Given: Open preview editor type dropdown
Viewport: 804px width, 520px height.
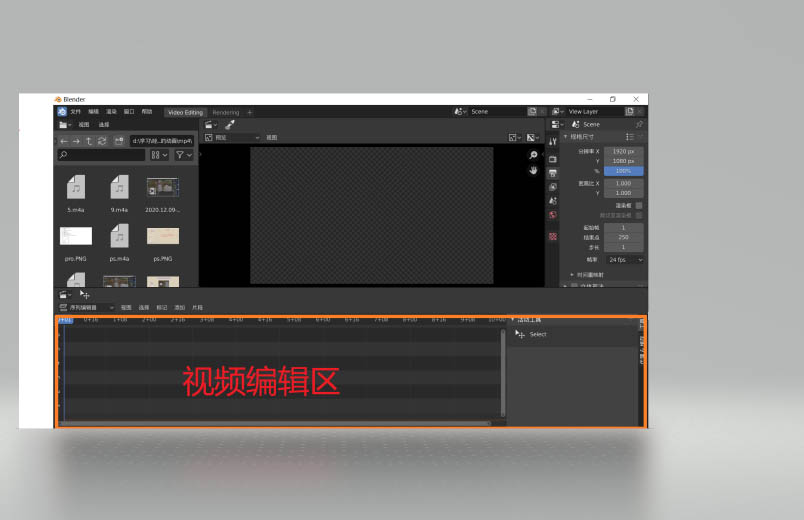Looking at the screenshot, I should click(211, 125).
